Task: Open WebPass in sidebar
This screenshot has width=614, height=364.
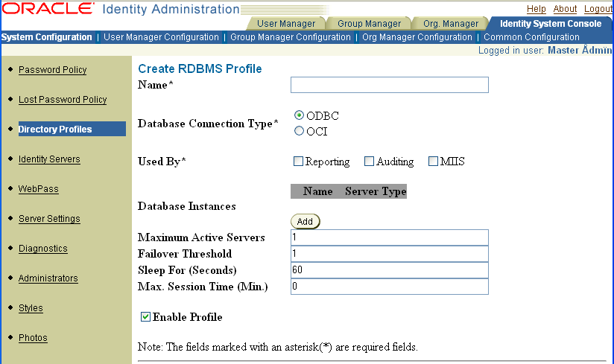Action: [39, 189]
